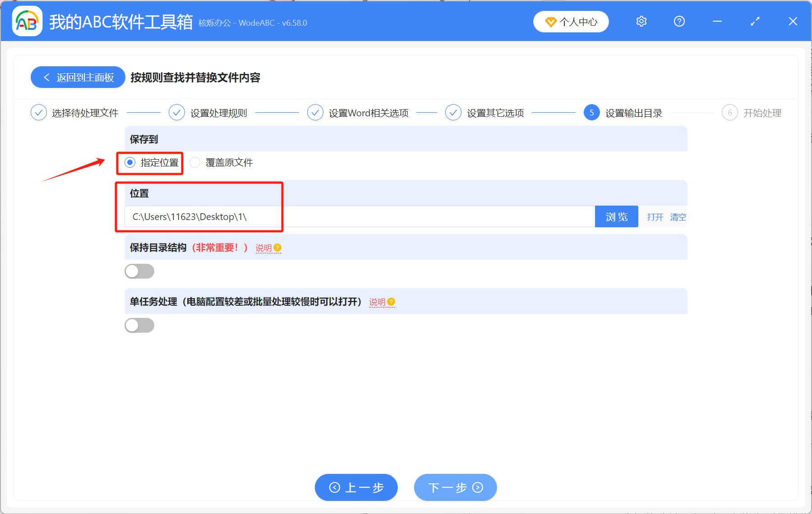The height and width of the screenshot is (514, 812).
Task: Go to 开始处理 step
Action: click(x=762, y=113)
